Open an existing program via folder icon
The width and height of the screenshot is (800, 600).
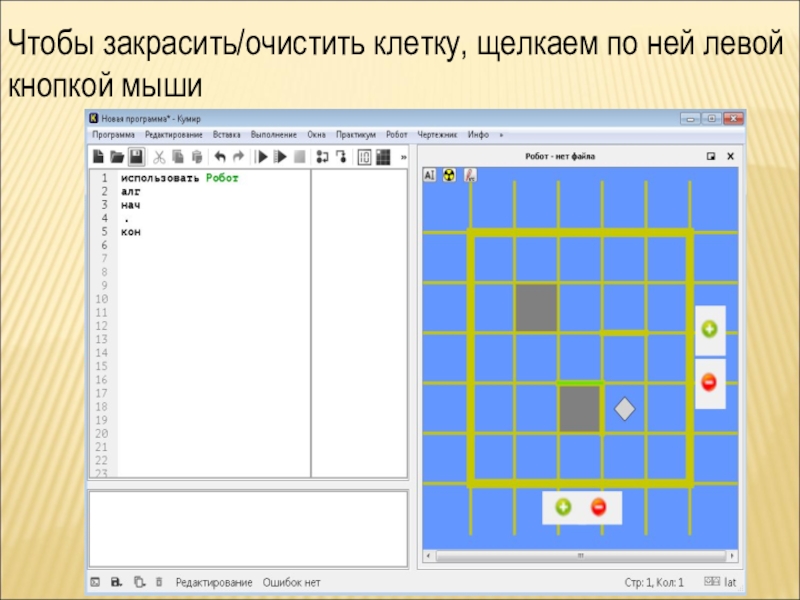pos(117,157)
